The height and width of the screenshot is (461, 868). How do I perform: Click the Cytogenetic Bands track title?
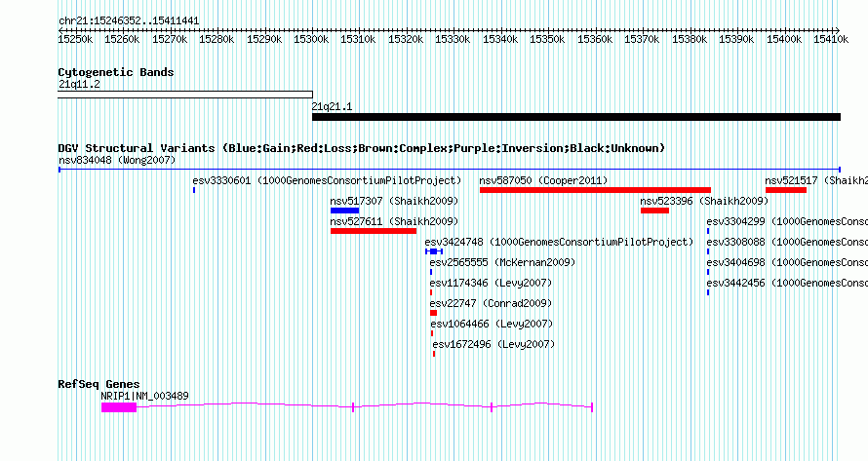pos(116,72)
